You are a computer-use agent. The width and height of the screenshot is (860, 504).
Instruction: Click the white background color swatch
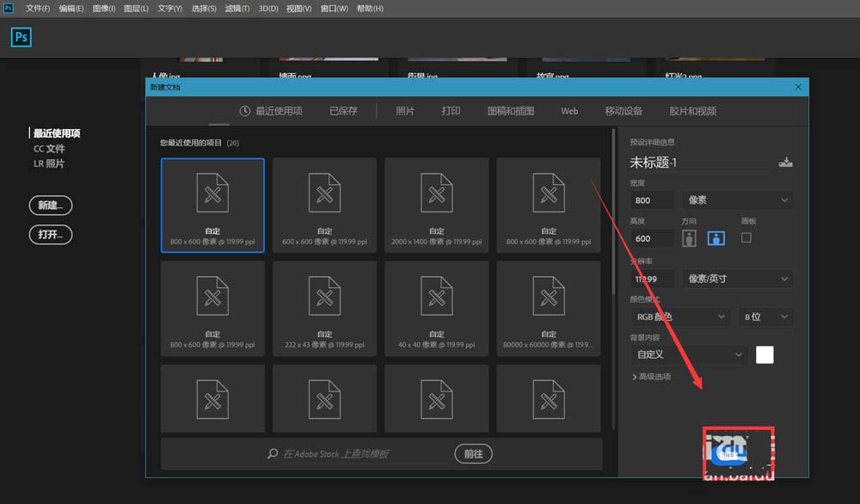point(765,355)
